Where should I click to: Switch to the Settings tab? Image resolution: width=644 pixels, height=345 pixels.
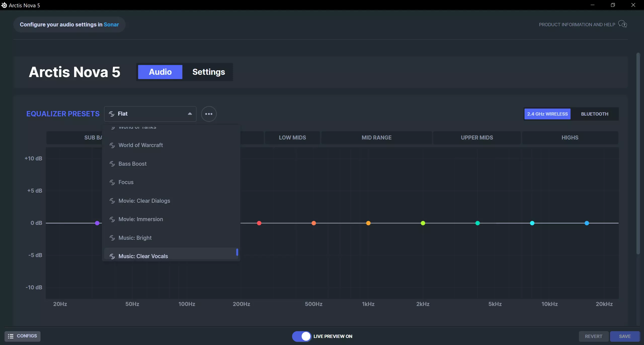pyautogui.click(x=209, y=72)
